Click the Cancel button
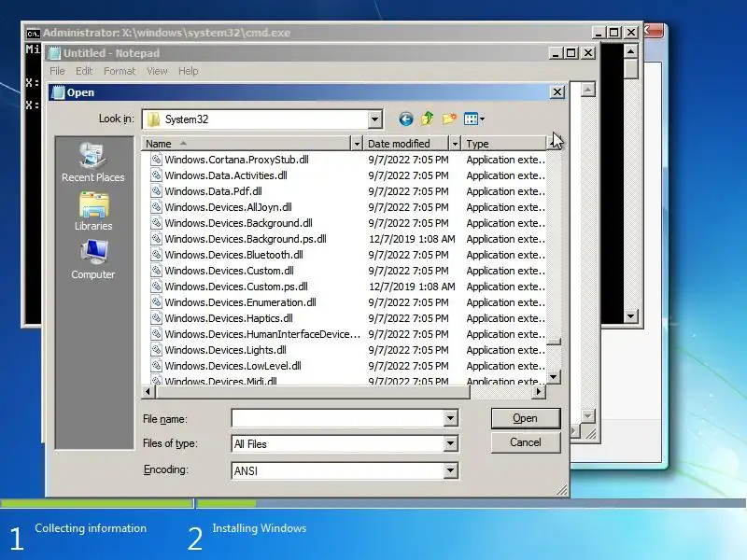 pyautogui.click(x=526, y=442)
